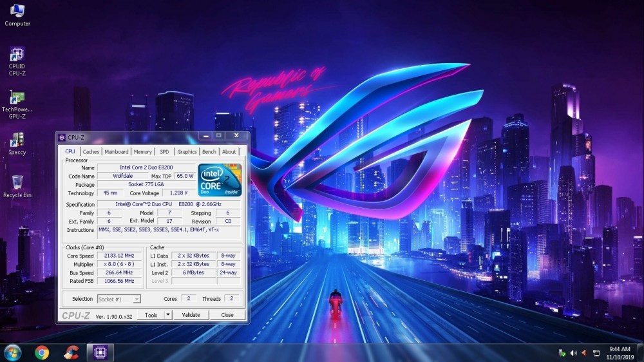This screenshot has width=644, height=362.
Task: Open the taskbar clock showing 9:44 AM
Action: (x=620, y=353)
